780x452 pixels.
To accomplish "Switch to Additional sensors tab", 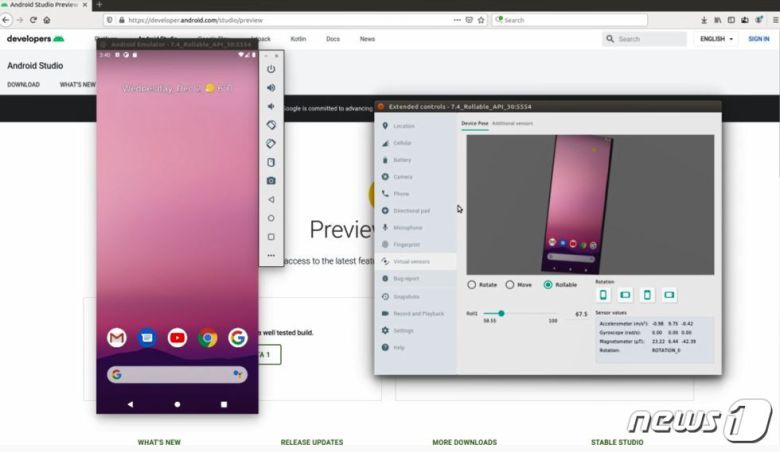I will [512, 123].
